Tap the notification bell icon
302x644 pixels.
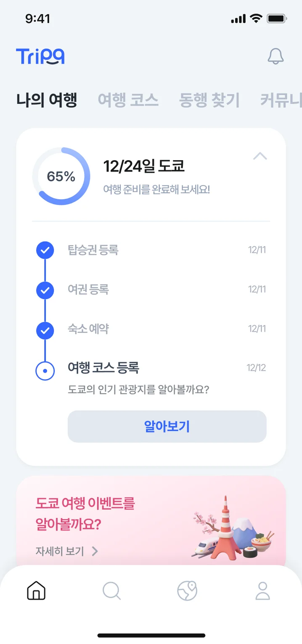276,56
